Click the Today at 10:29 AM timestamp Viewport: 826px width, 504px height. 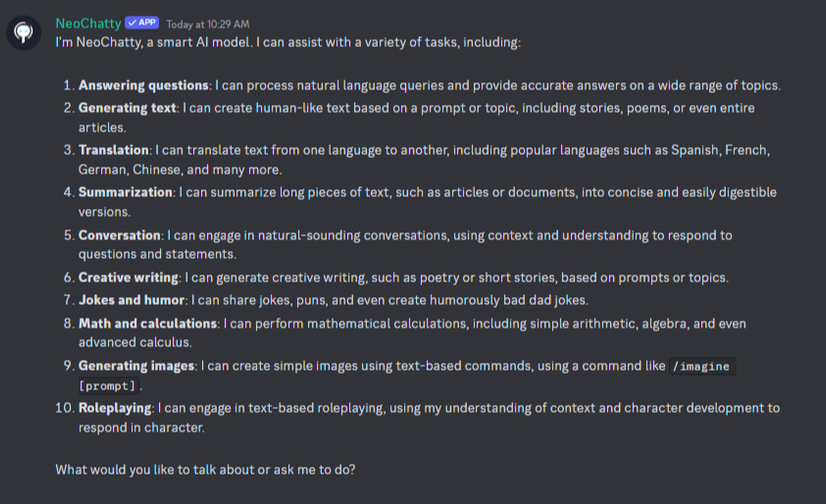pyautogui.click(x=208, y=24)
